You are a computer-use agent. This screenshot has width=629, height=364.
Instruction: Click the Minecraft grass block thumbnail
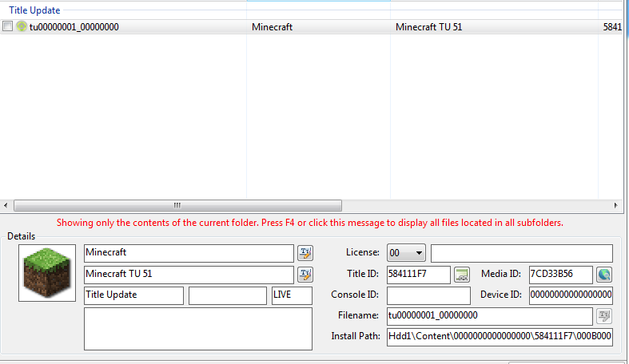pyautogui.click(x=47, y=273)
